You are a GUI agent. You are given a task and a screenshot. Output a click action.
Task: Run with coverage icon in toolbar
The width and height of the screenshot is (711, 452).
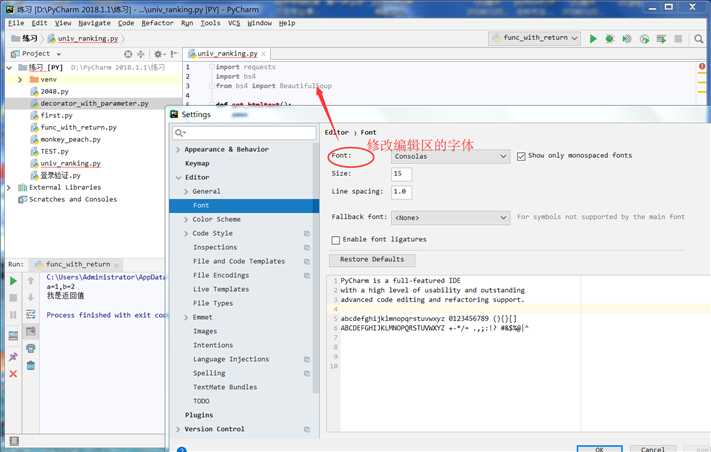pos(627,39)
